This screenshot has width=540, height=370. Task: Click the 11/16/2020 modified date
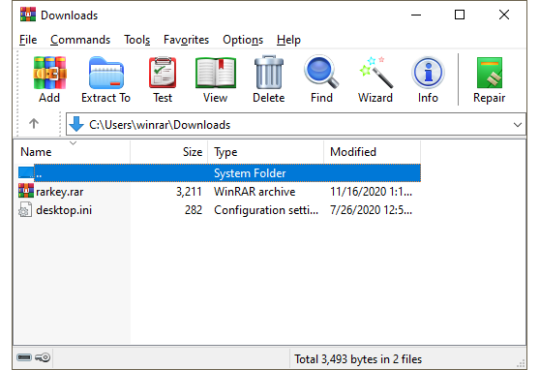pyautogui.click(x=371, y=192)
